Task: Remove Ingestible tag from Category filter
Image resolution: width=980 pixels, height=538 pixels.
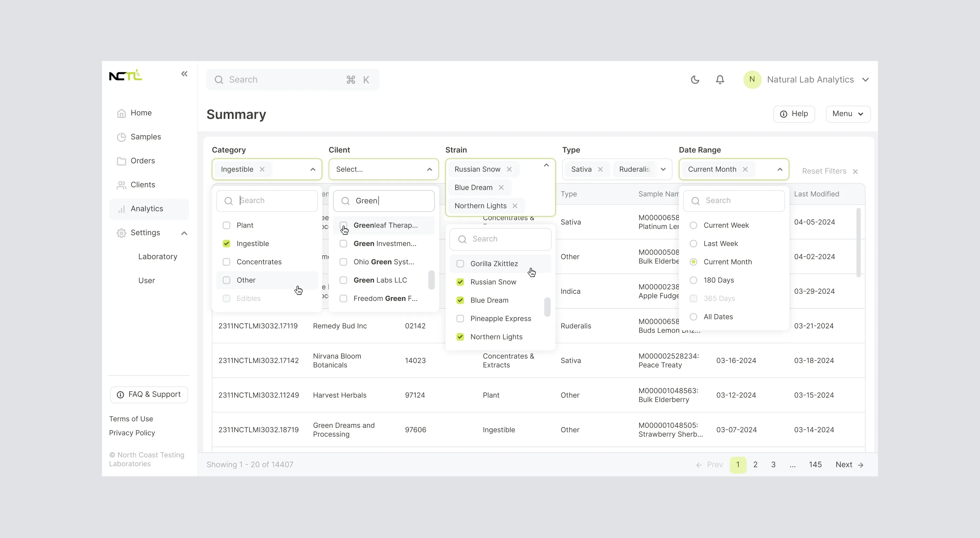Action: point(262,169)
